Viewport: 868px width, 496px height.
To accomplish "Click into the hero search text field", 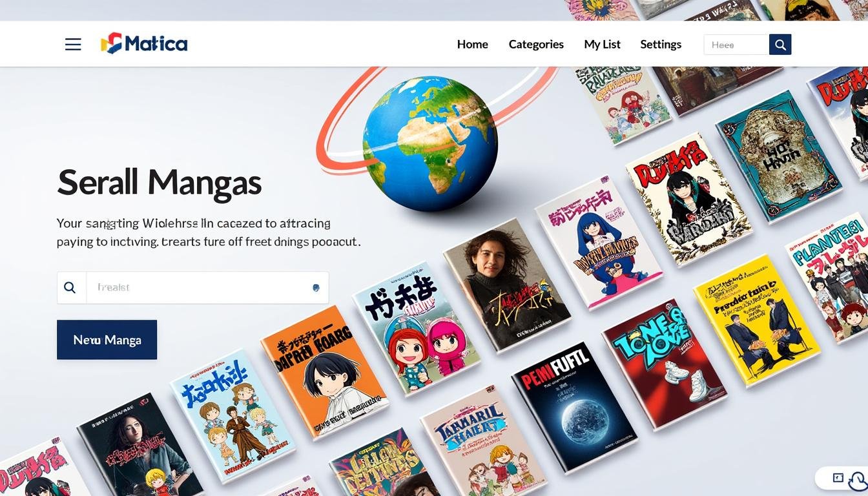I will coord(200,287).
